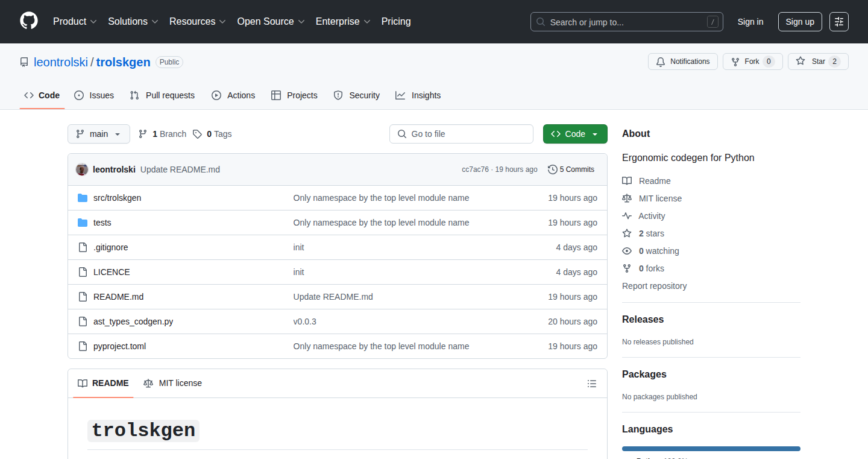Open the README outline list icon
This screenshot has height=459, width=868.
pyautogui.click(x=592, y=384)
